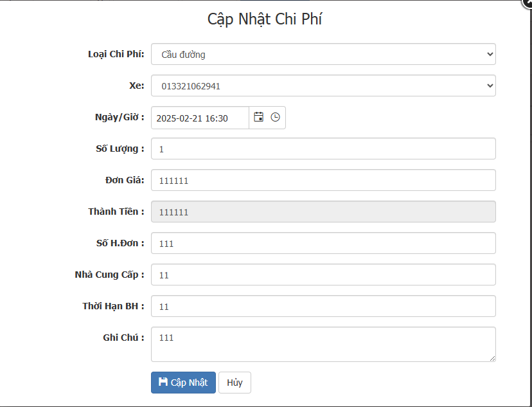Click the Cầu đường dropdown arrow
This screenshot has height=407, width=532.
coord(490,54)
